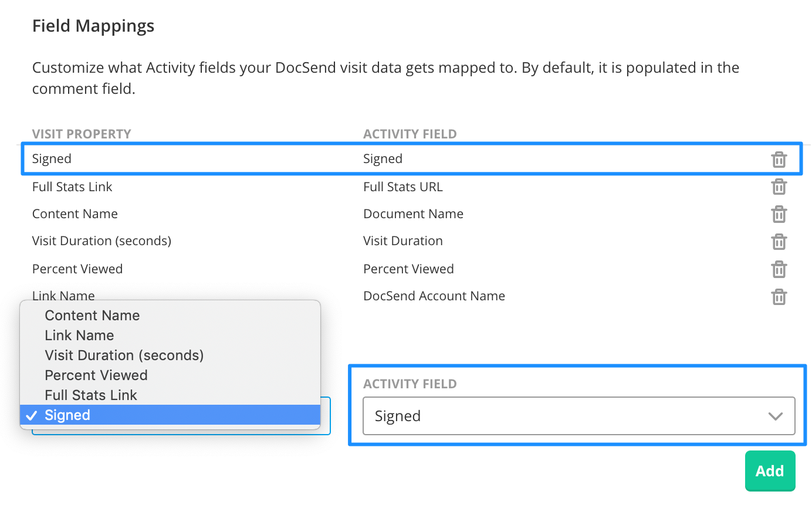This screenshot has height=515, width=812.
Task: Click the Field Mappings heading
Action: click(x=93, y=26)
